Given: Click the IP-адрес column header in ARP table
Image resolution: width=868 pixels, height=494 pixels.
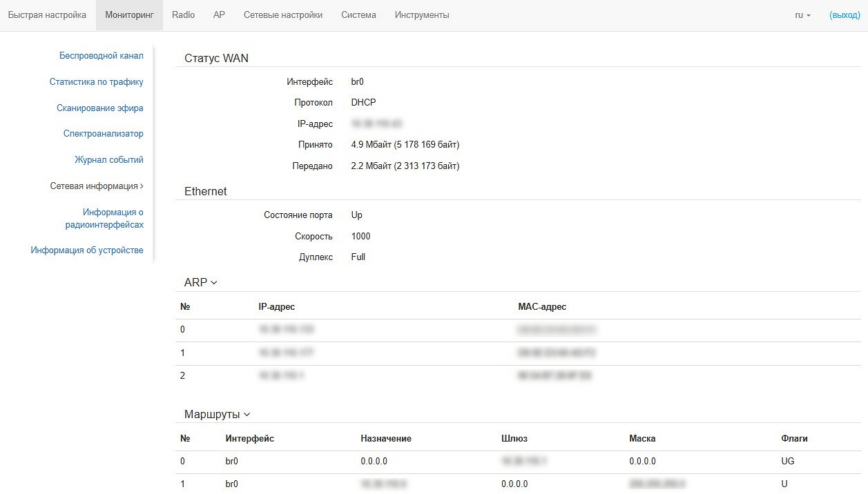Looking at the screenshot, I should point(276,306).
